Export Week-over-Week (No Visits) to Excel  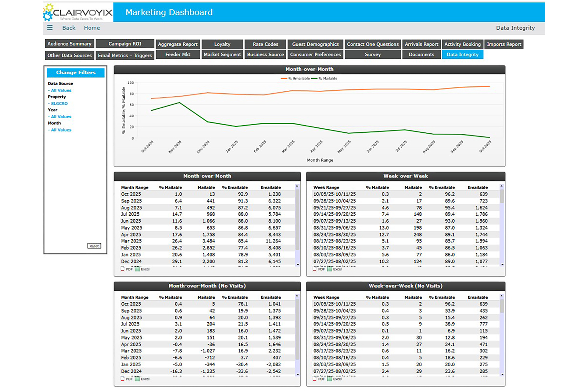tap(334, 379)
